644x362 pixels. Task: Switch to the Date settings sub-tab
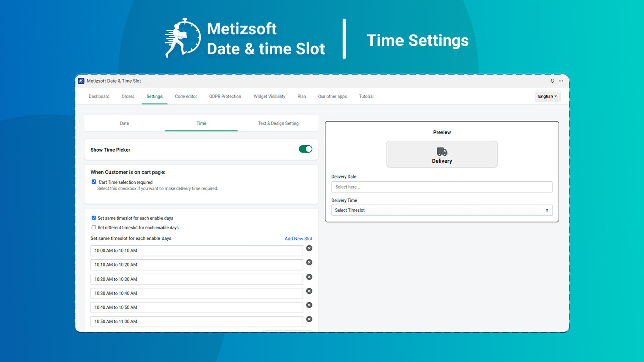tap(124, 123)
